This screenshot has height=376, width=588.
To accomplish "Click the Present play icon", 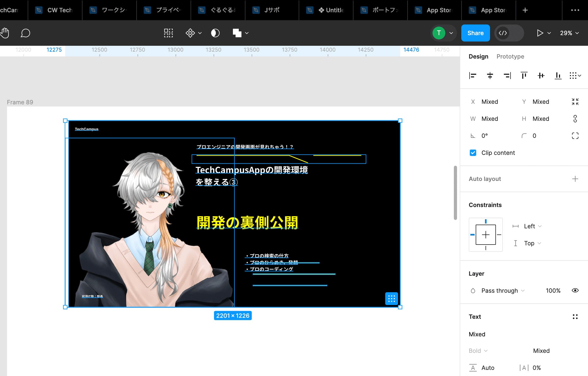I will [x=540, y=33].
